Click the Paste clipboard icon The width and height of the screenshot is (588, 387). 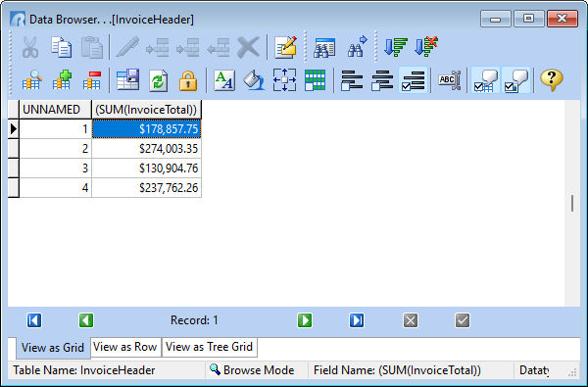pyautogui.click(x=92, y=47)
